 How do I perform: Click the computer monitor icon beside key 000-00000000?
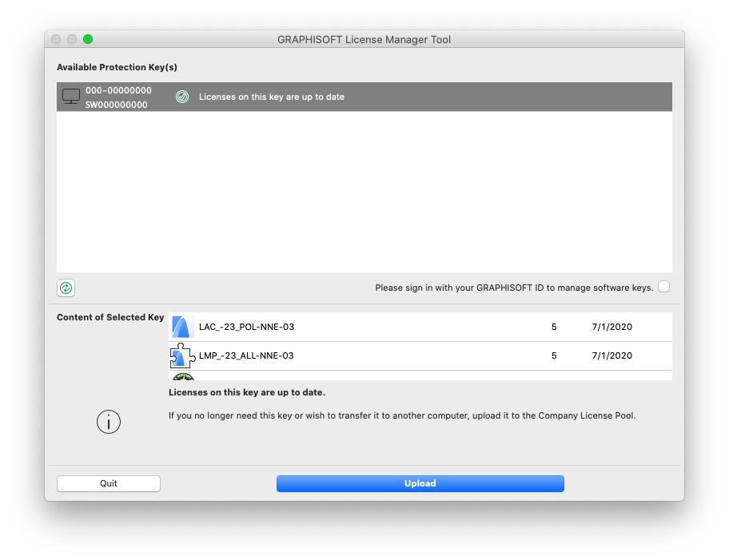(71, 97)
